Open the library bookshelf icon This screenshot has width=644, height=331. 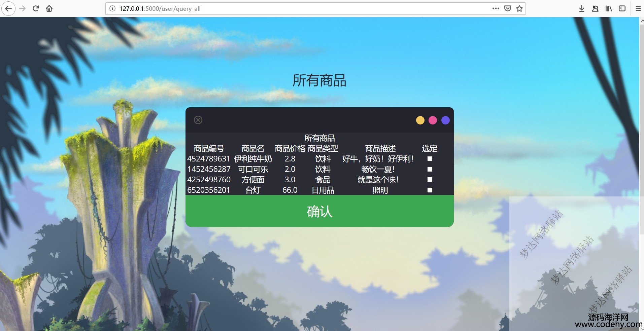tap(609, 8)
